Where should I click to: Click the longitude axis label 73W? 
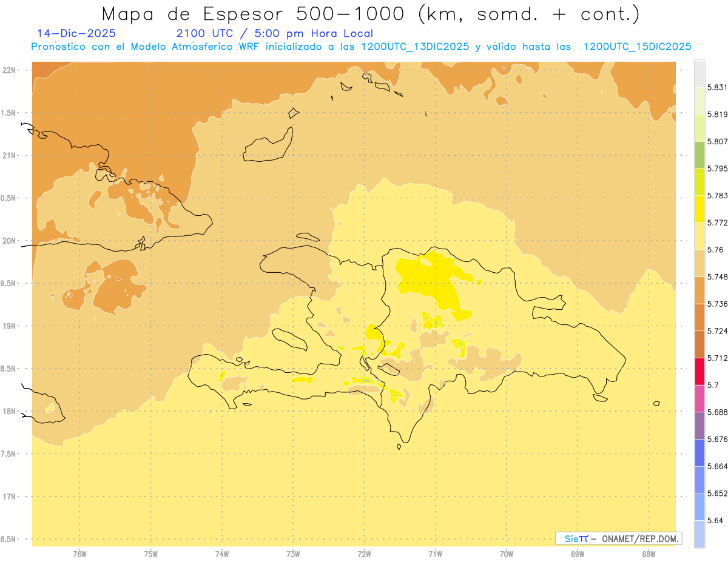(x=293, y=554)
